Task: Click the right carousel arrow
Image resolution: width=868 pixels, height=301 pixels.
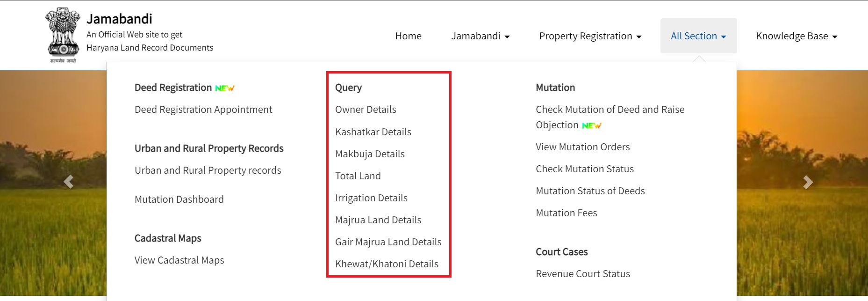Action: tap(807, 182)
